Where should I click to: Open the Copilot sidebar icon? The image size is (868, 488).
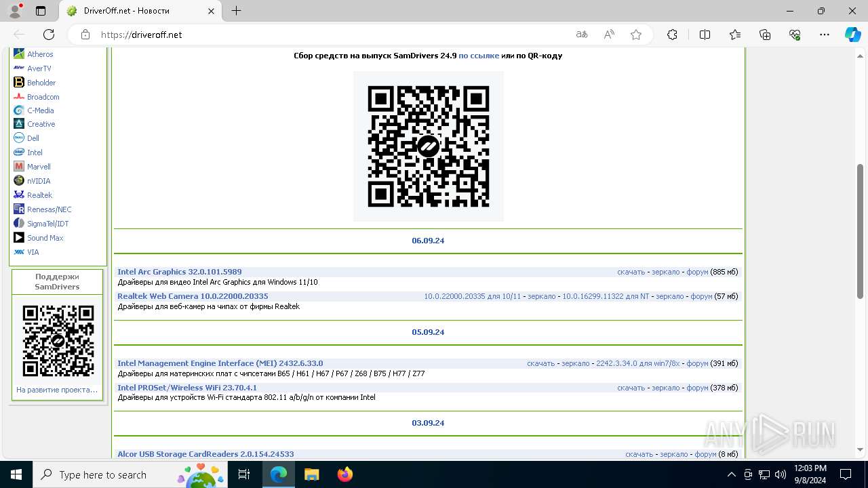point(852,35)
